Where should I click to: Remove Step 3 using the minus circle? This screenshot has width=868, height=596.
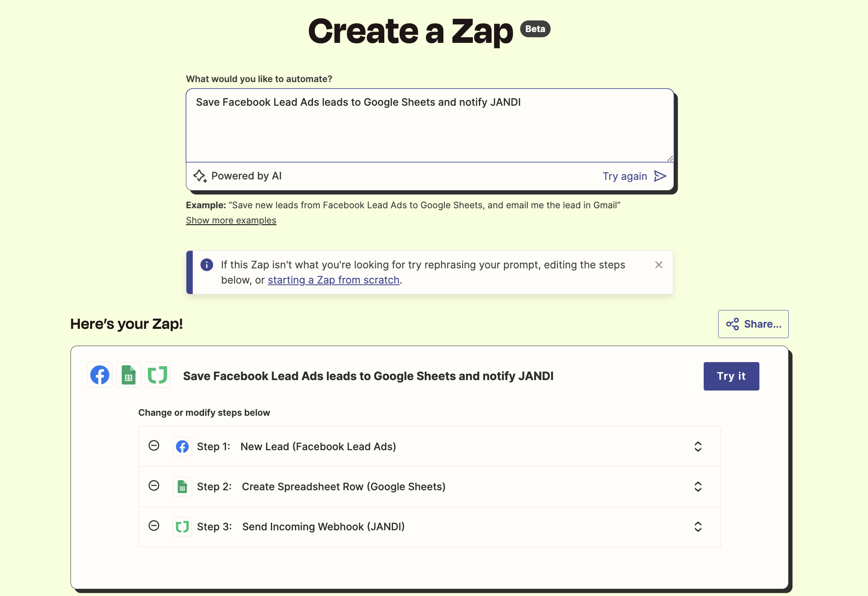[x=154, y=526]
